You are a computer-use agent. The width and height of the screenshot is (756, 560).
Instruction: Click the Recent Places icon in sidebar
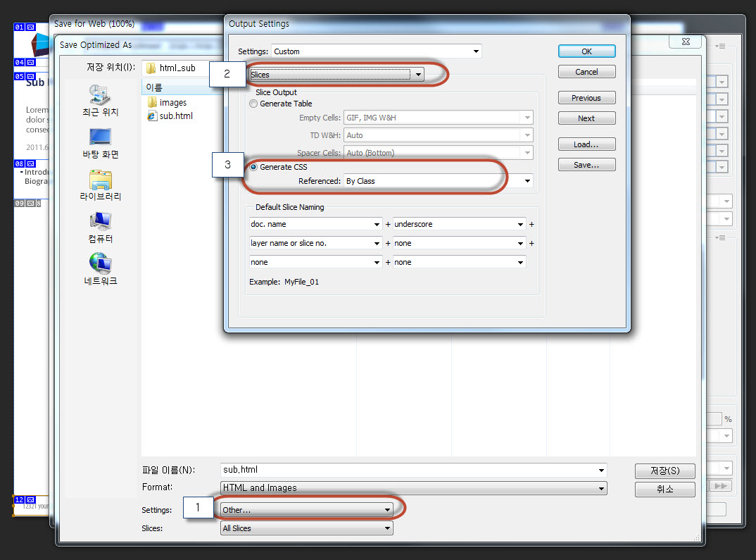point(100,95)
